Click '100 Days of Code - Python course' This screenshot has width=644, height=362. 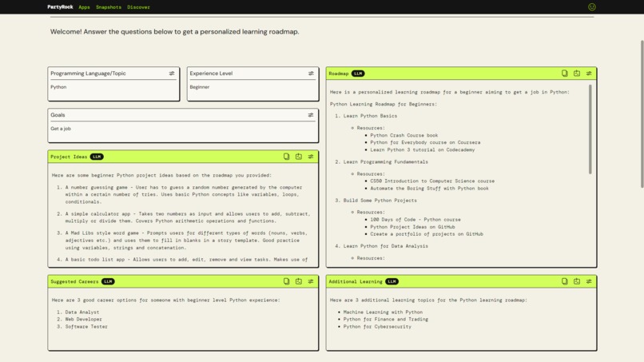point(415,220)
